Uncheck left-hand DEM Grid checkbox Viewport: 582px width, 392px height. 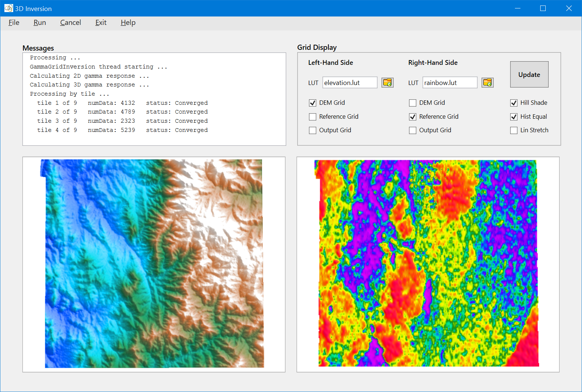pyautogui.click(x=313, y=103)
